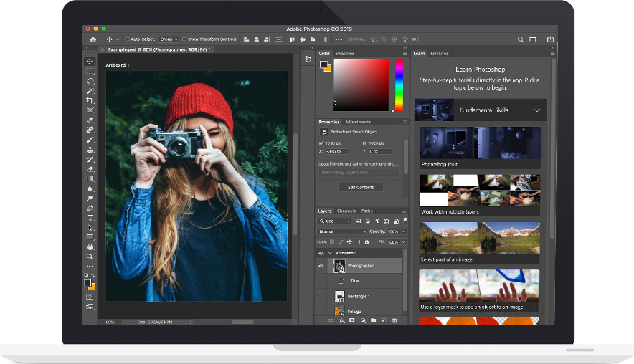Select the Magic Wand tool
This screenshot has width=634, height=364.
(x=90, y=90)
